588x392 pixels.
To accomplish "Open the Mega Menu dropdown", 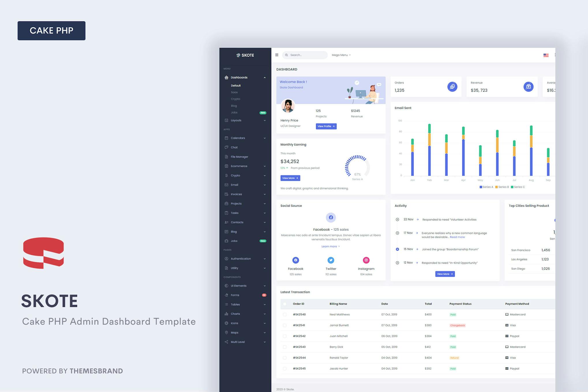I will click(341, 55).
